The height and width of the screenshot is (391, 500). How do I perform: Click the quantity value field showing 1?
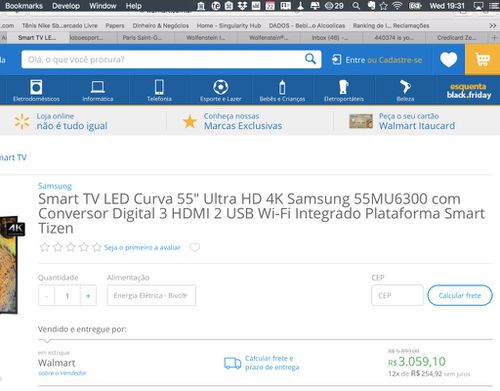pos(67,295)
